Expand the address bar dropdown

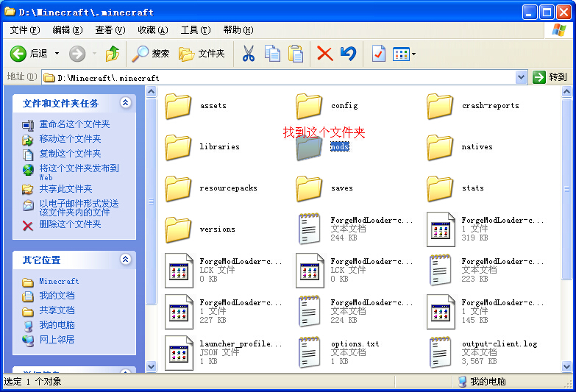click(521, 77)
